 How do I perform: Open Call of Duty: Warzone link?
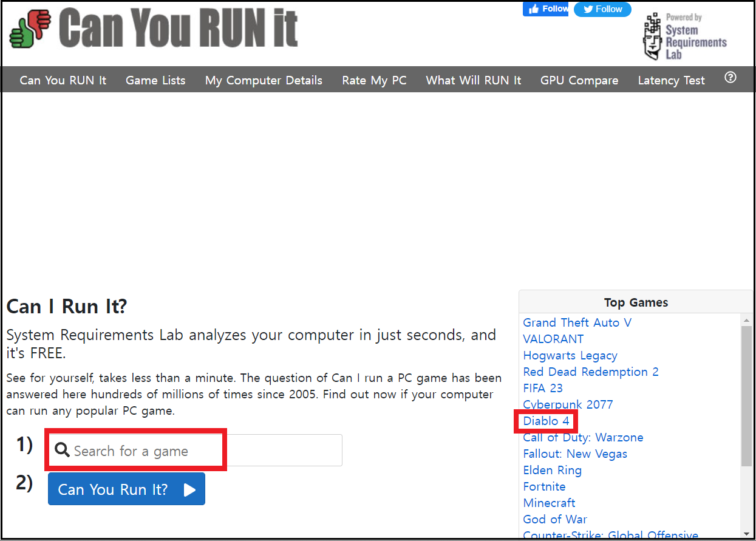(583, 437)
